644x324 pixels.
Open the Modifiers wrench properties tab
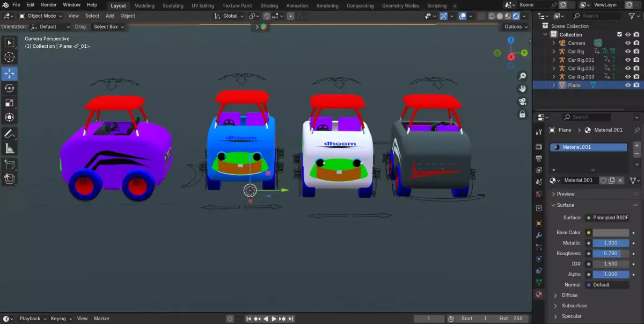coord(539,235)
